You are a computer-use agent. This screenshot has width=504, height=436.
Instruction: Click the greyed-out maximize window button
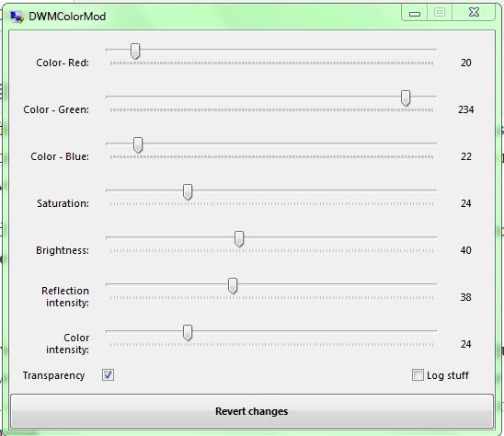click(440, 13)
